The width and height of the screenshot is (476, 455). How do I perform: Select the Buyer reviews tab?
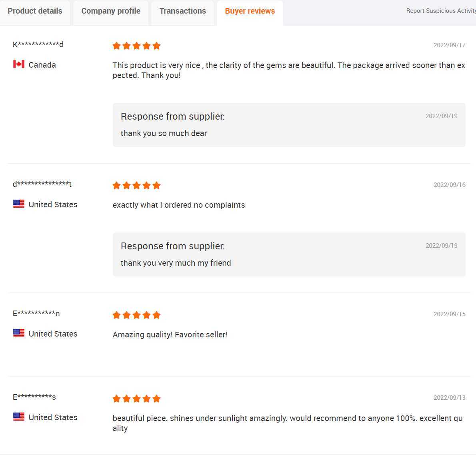[x=250, y=11]
